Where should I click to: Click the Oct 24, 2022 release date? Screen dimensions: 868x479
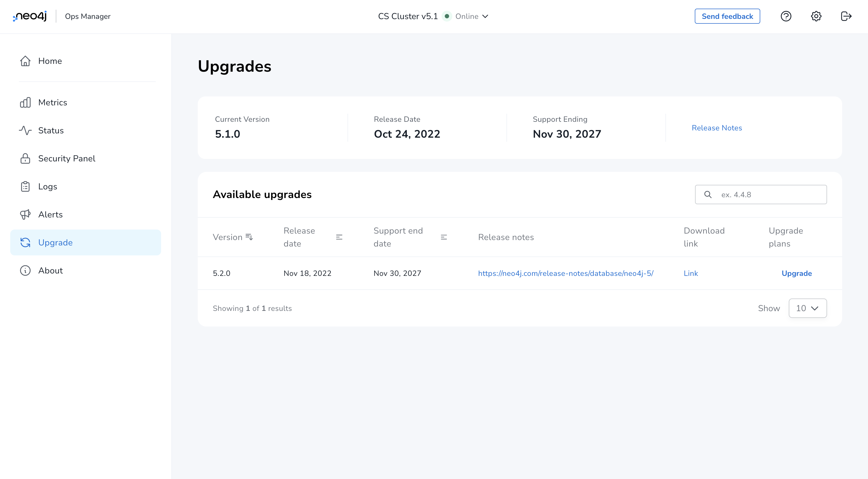[x=407, y=134]
